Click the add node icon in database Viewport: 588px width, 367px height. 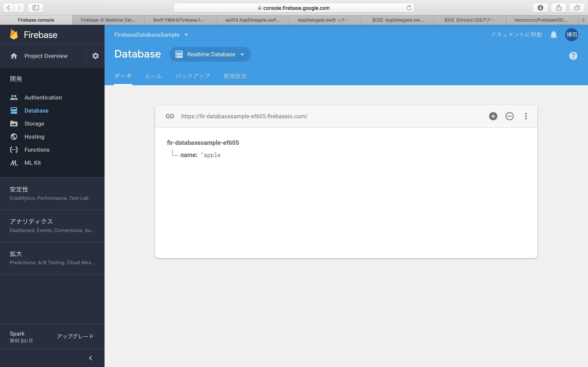[x=493, y=116]
